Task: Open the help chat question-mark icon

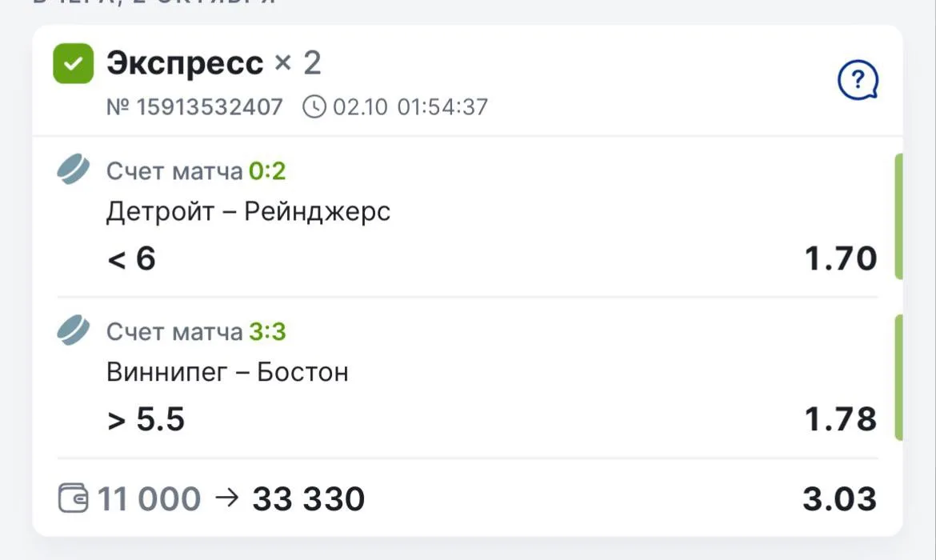Action: click(858, 79)
